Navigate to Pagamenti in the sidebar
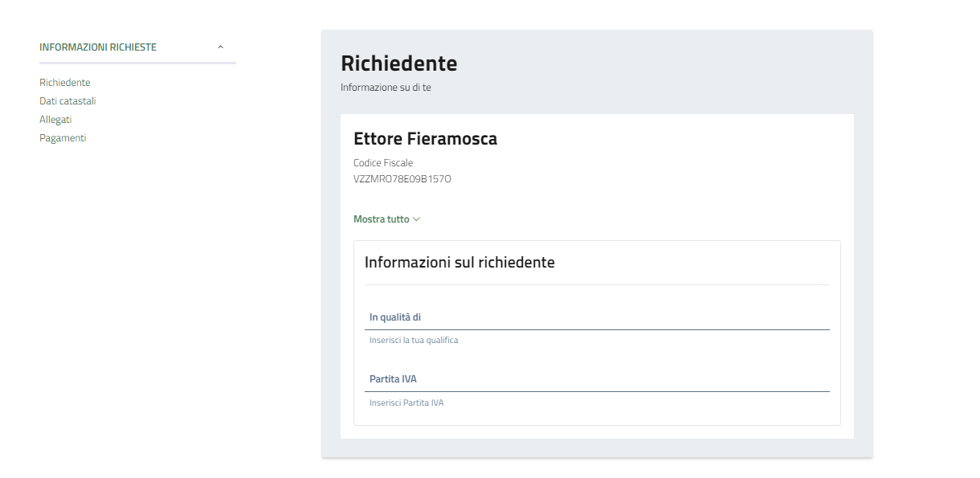 (63, 138)
